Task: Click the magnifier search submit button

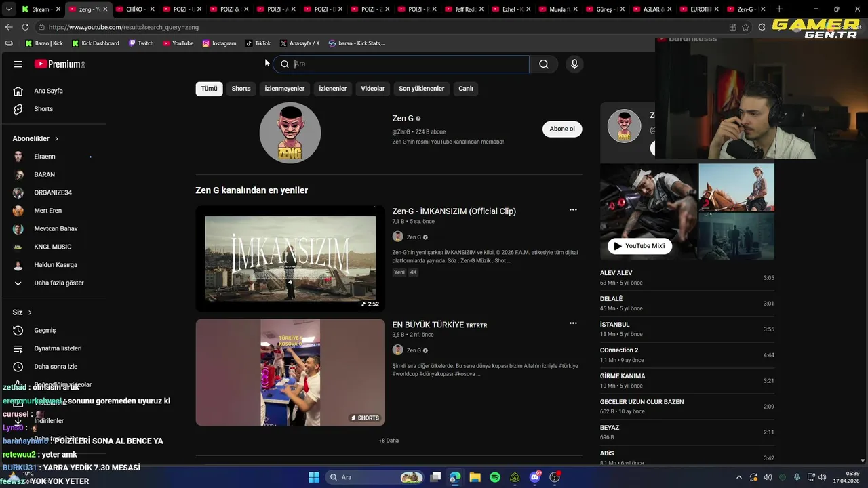Action: point(544,64)
